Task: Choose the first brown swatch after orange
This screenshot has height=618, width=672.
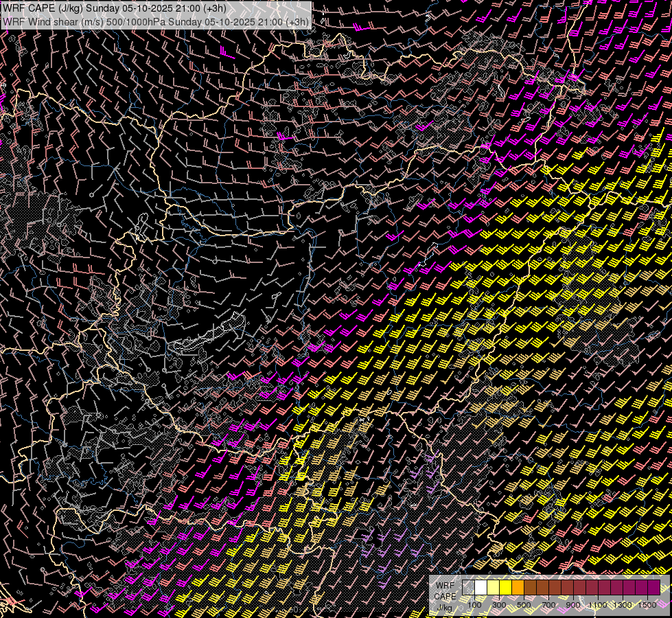Action: pyautogui.click(x=530, y=588)
